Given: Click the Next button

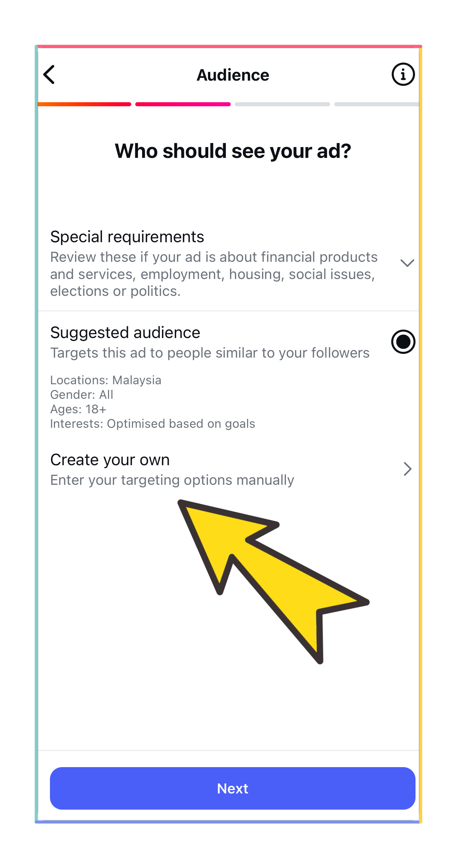Looking at the screenshot, I should [x=233, y=788].
